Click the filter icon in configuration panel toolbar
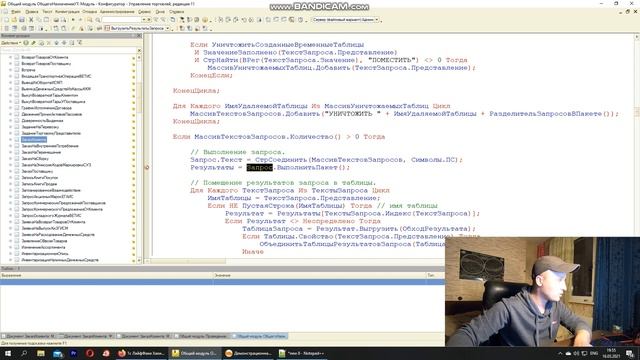The image size is (640, 360). click(x=80, y=42)
